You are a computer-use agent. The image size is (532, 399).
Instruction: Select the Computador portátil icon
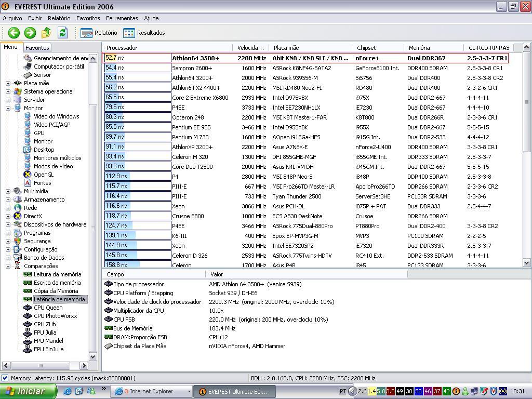click(x=28, y=66)
